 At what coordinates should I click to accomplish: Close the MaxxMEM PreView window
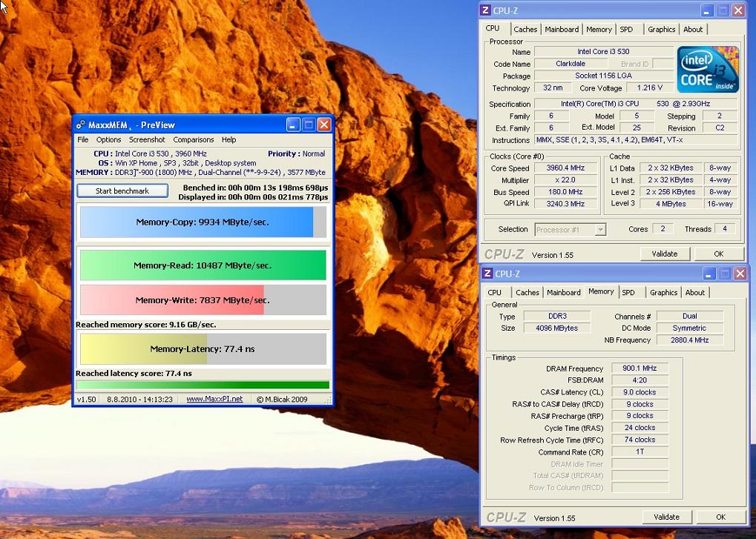click(324, 125)
